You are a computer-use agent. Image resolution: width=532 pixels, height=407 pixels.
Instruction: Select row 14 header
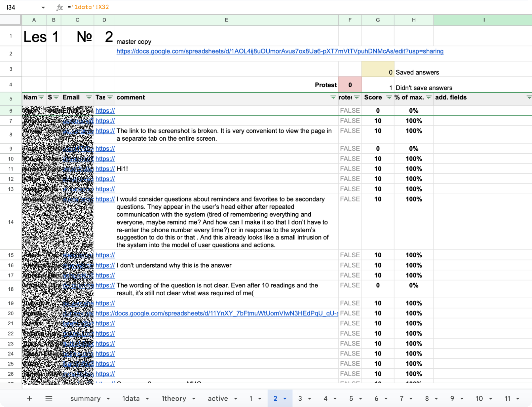point(11,222)
